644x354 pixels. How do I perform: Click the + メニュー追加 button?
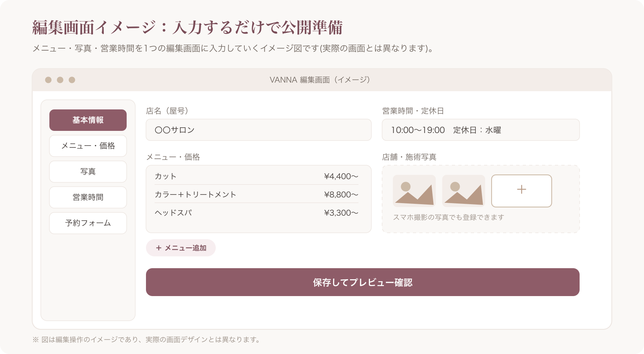pyautogui.click(x=181, y=248)
